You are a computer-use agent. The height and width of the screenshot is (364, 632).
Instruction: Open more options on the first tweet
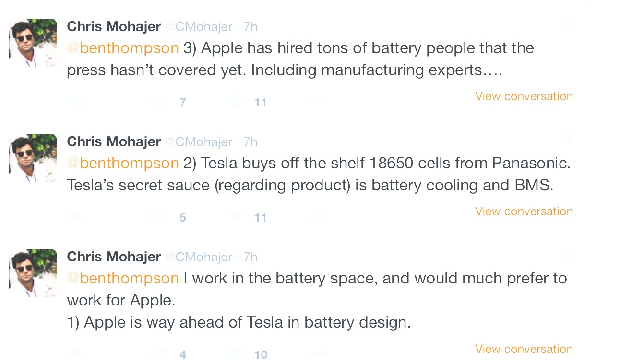319,102
